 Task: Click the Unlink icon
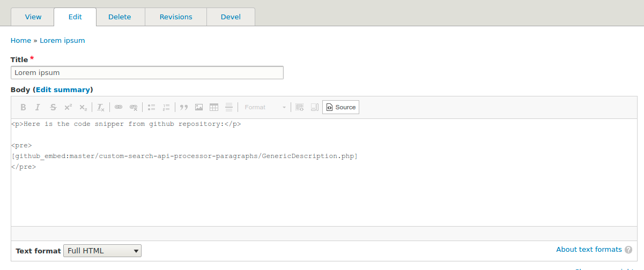coord(134,107)
